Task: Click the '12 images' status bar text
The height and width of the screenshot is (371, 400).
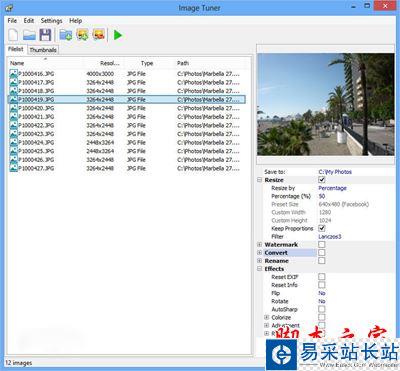Action: [x=19, y=363]
